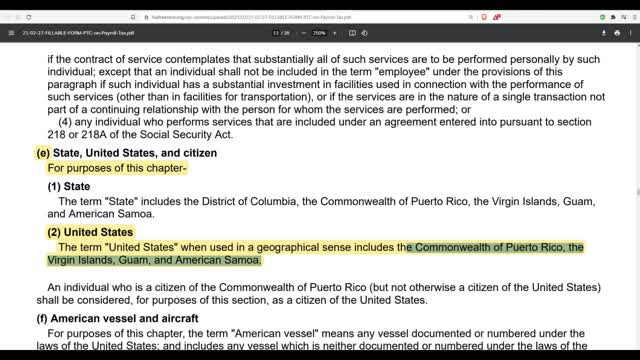640x360 pixels.
Task: Print the PDF document
Action: 617,33
